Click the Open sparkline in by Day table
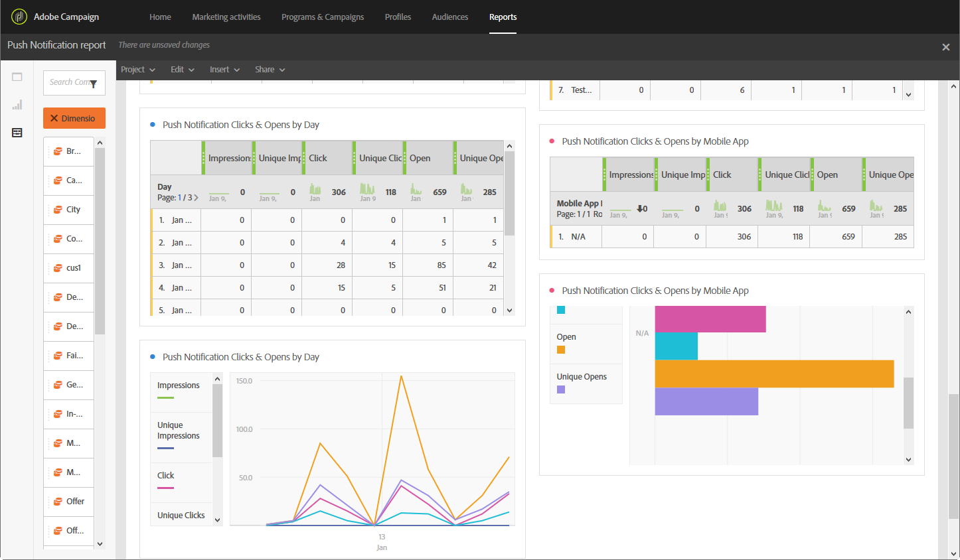The image size is (960, 560). (x=416, y=189)
